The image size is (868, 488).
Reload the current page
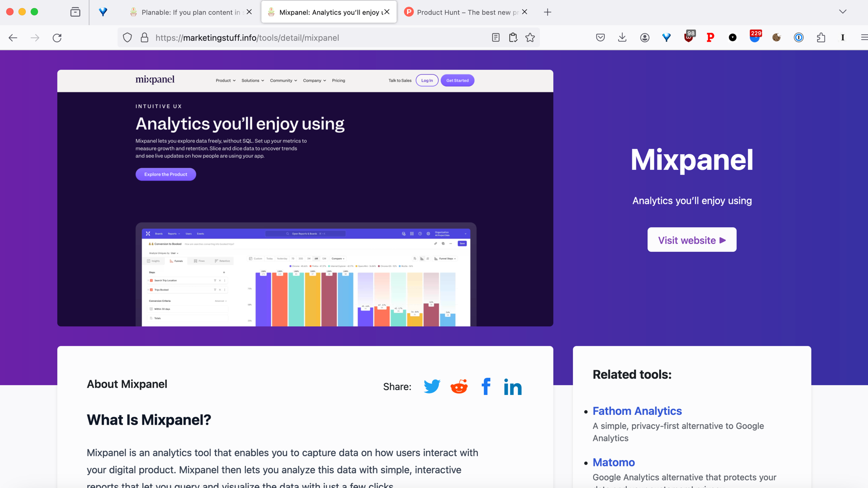click(x=57, y=38)
